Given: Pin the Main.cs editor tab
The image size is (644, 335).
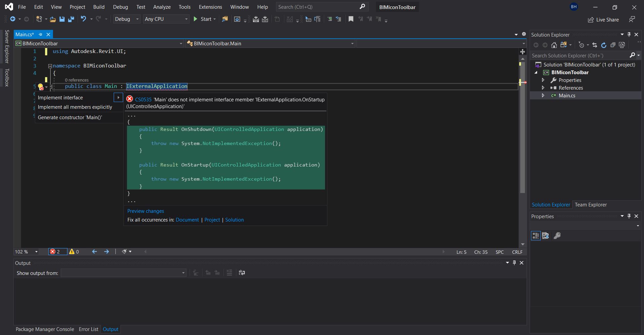Looking at the screenshot, I should pos(40,34).
